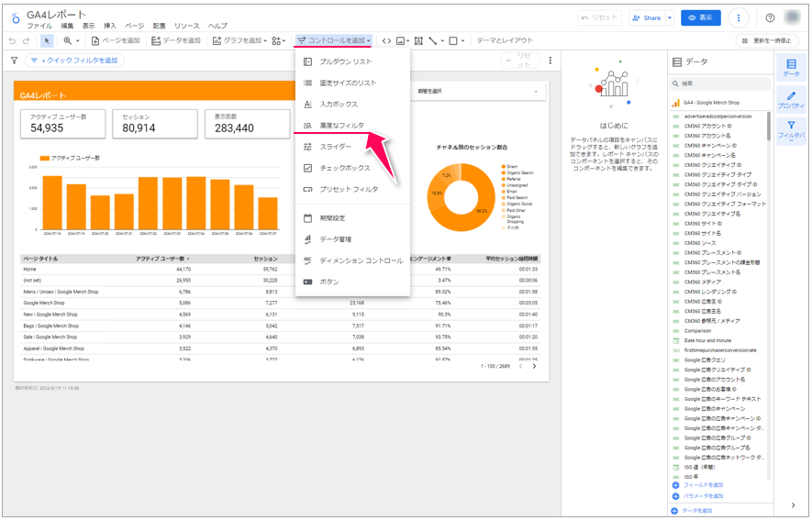
Task: Select プリセットフィルタ control
Action: (352, 189)
